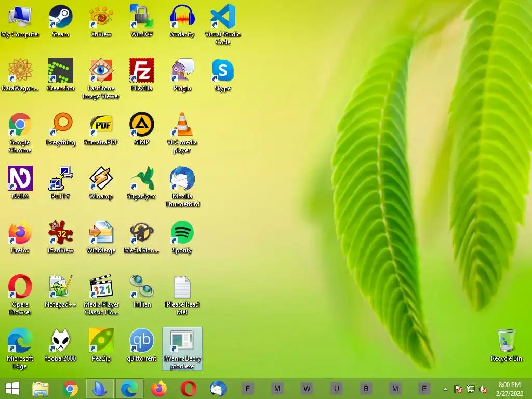Screen dimensions: 532x399
Task: Click the !WannaDecryptor!.exe shortcut
Action: pyautogui.click(x=182, y=349)
